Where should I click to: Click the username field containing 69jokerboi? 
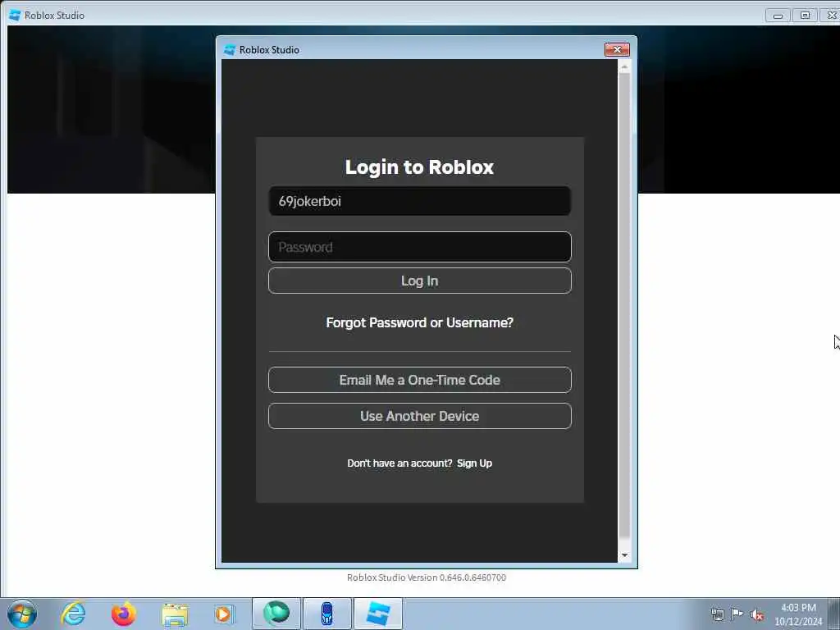419,201
